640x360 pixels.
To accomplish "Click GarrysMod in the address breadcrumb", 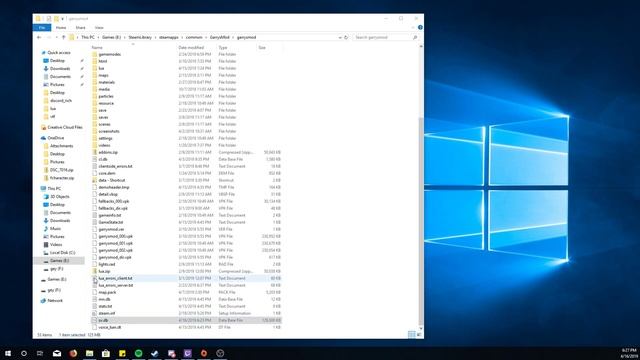I will point(220,37).
